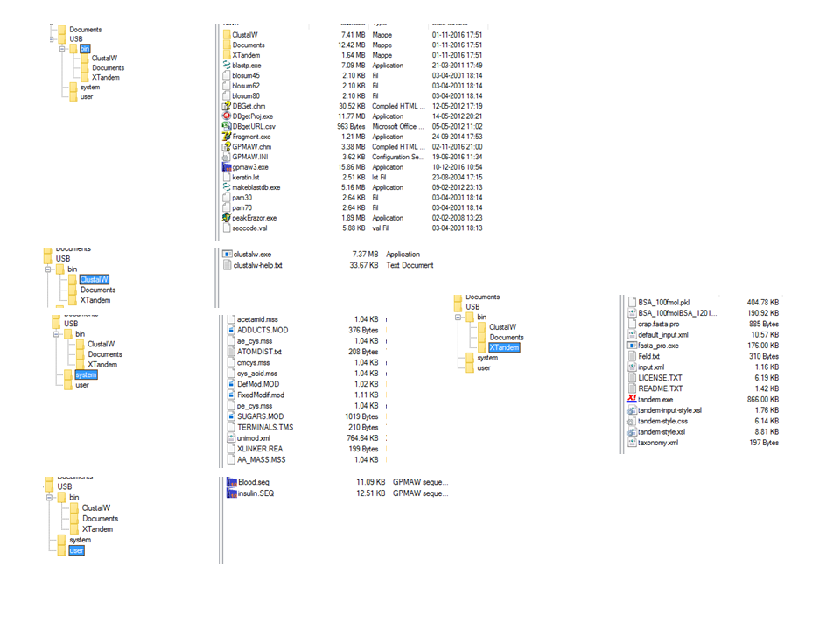Select the default_input.xml file icon
Screen dimensions: 840x630
pos(632,335)
